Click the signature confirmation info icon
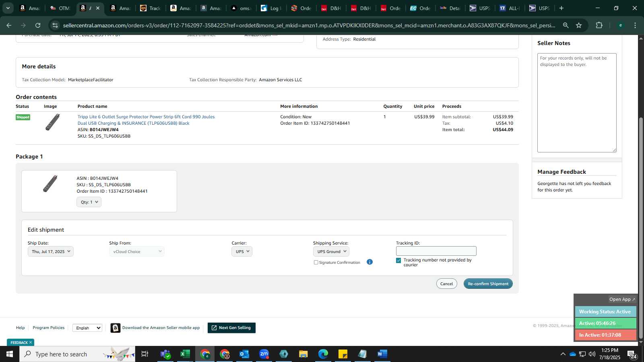 click(369, 262)
